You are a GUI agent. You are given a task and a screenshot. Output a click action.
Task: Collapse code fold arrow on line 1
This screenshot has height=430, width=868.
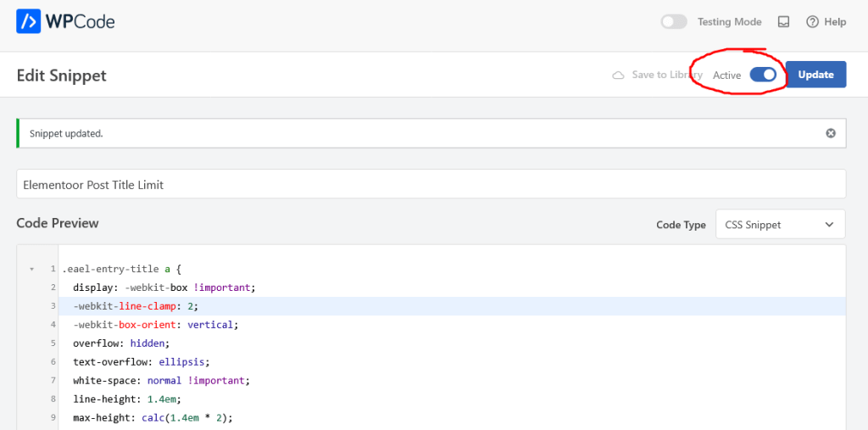(32, 269)
